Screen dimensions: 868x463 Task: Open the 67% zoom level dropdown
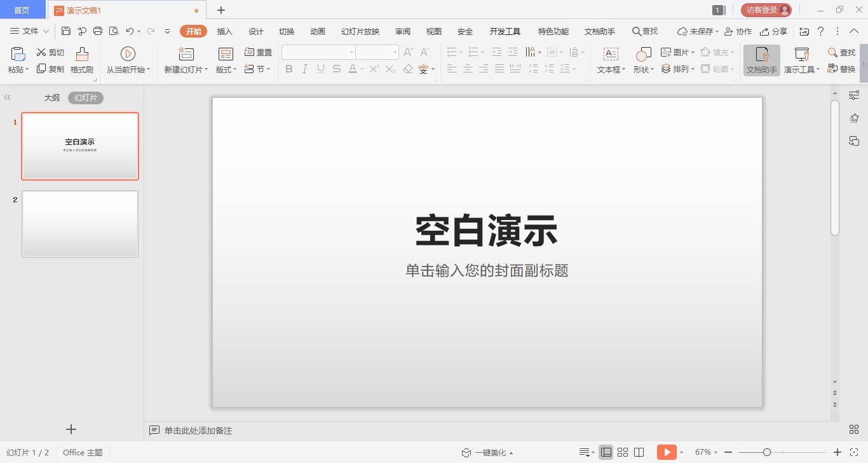point(706,452)
